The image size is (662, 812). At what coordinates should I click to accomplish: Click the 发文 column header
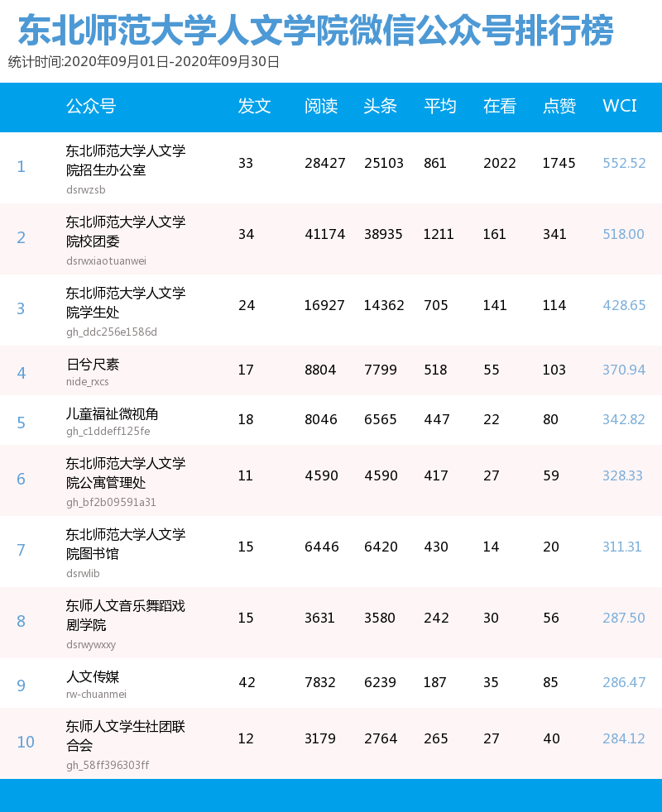[x=255, y=106]
